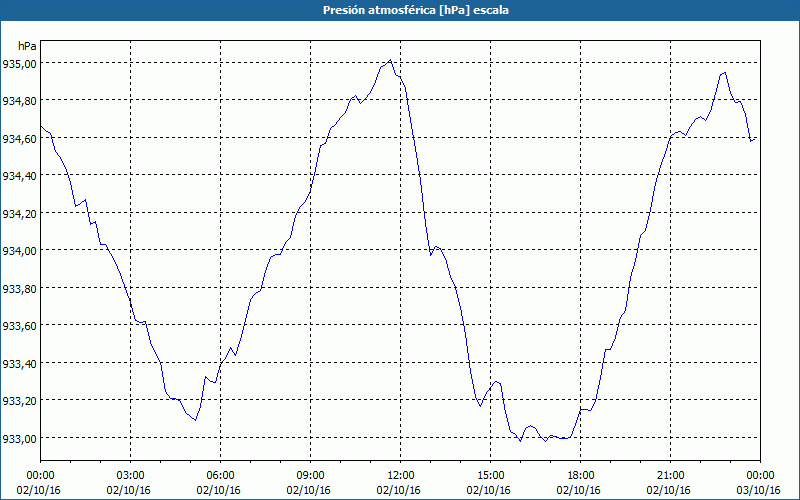The image size is (800, 500).
Task: Select the 934,60 axis value
Action: [19, 138]
